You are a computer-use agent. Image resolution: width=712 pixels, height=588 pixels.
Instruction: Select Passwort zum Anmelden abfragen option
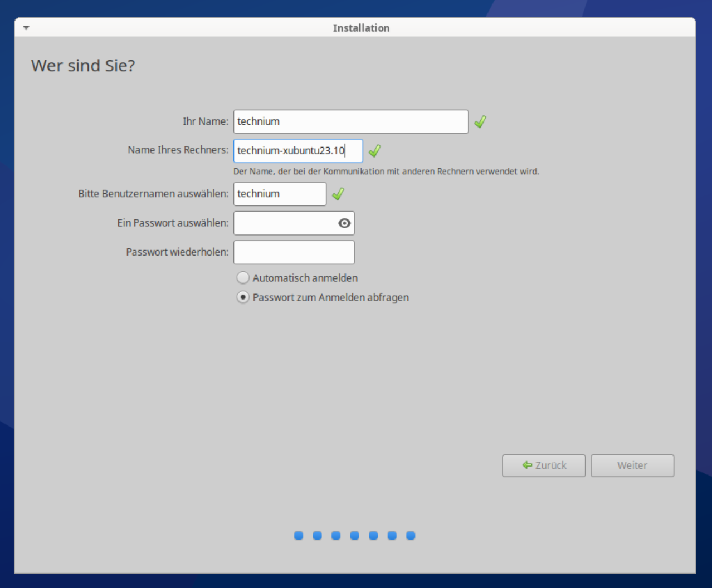pos(243,297)
